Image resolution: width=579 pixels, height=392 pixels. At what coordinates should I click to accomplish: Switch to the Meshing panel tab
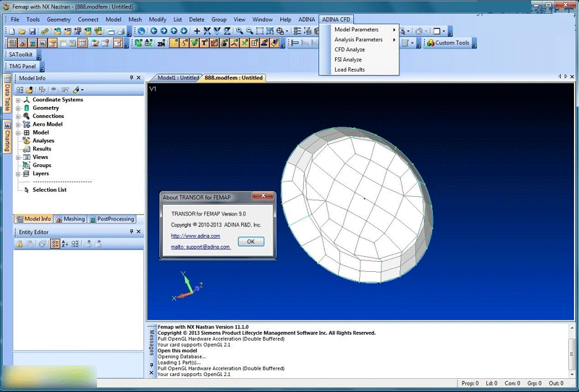point(70,219)
